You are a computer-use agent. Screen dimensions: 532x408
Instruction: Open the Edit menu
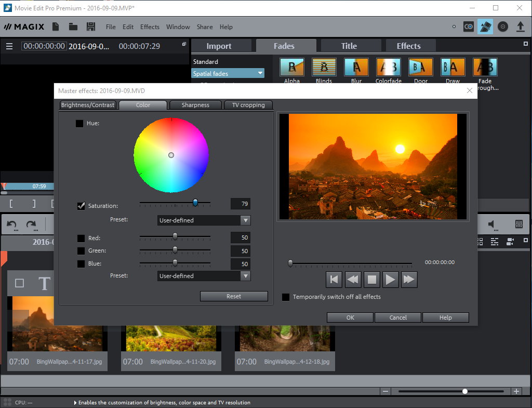128,27
